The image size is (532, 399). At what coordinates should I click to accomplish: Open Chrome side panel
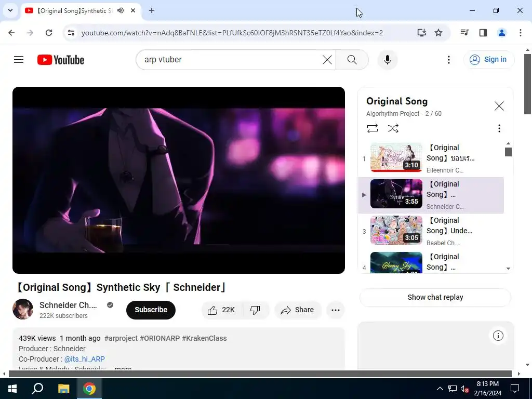pyautogui.click(x=483, y=33)
